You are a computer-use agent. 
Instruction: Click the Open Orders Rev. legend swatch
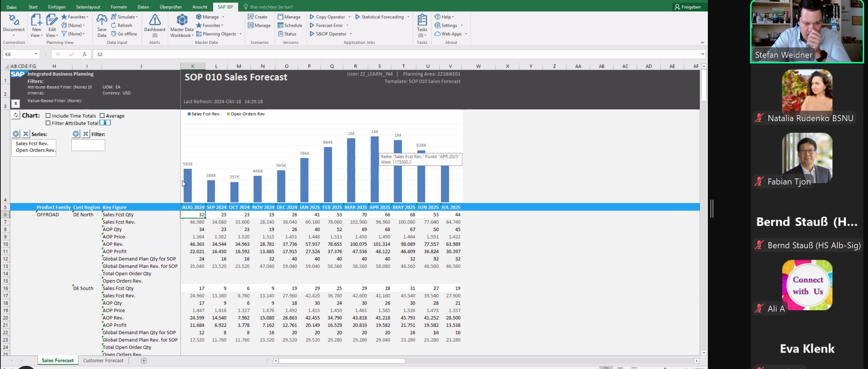coord(228,114)
